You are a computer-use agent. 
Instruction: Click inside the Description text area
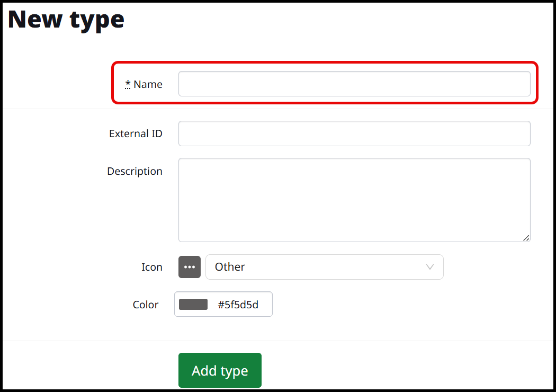pyautogui.click(x=354, y=200)
